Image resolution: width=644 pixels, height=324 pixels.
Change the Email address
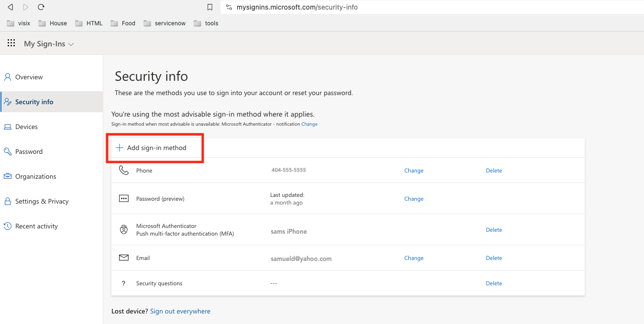point(414,258)
